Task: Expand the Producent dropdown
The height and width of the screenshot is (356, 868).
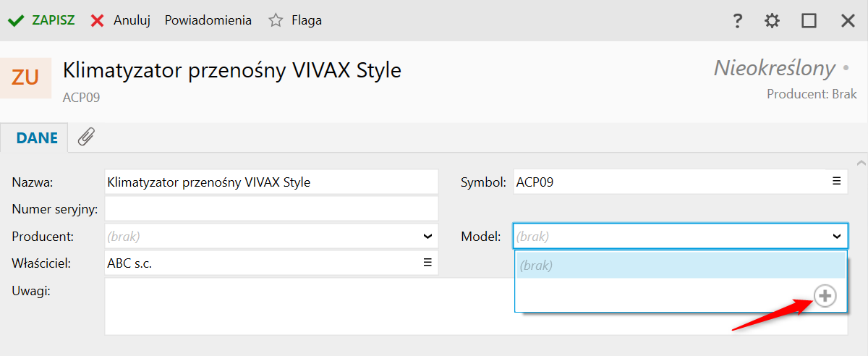Action: pyautogui.click(x=427, y=236)
